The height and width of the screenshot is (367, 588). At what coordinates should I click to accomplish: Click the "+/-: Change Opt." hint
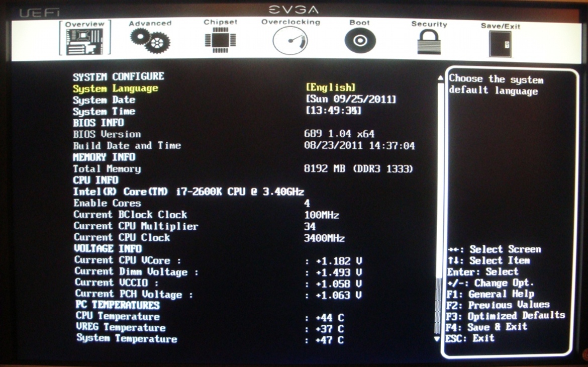490,283
